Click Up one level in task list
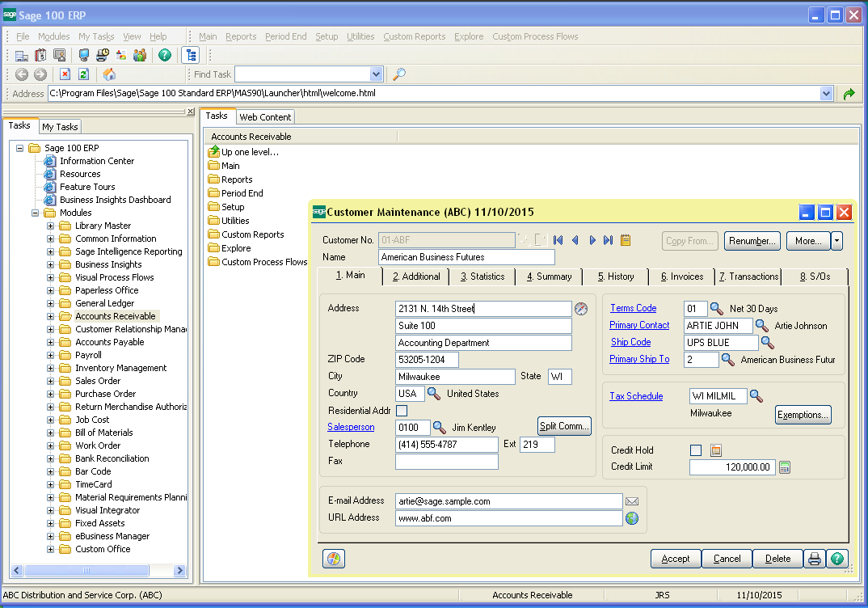The width and height of the screenshot is (868, 608). click(x=243, y=152)
